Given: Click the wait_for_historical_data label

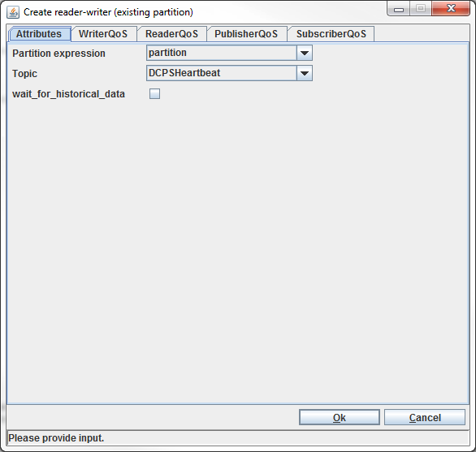Looking at the screenshot, I should point(68,94).
